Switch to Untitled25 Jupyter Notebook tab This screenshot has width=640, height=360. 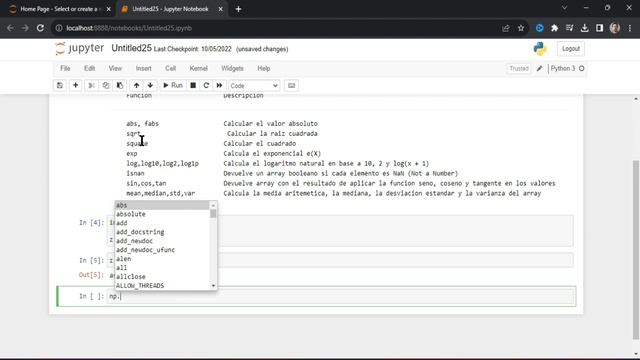[170, 9]
